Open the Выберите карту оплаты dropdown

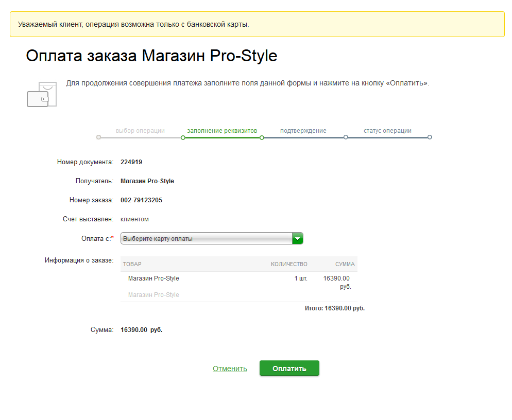click(212, 238)
